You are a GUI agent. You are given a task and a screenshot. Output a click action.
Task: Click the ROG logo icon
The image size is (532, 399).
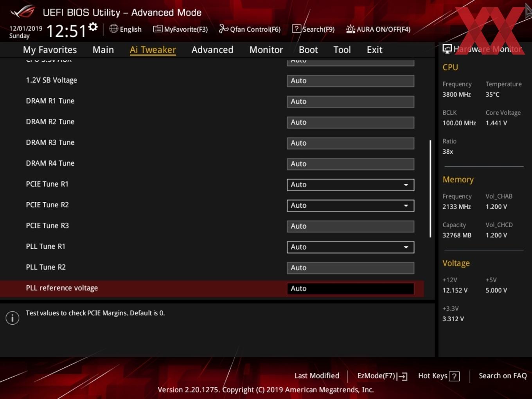[x=23, y=11]
